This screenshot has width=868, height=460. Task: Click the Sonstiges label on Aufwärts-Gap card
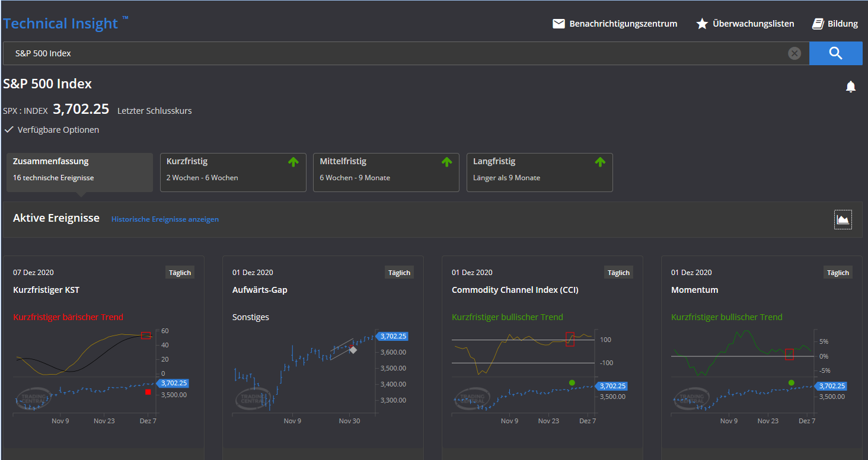[251, 317]
